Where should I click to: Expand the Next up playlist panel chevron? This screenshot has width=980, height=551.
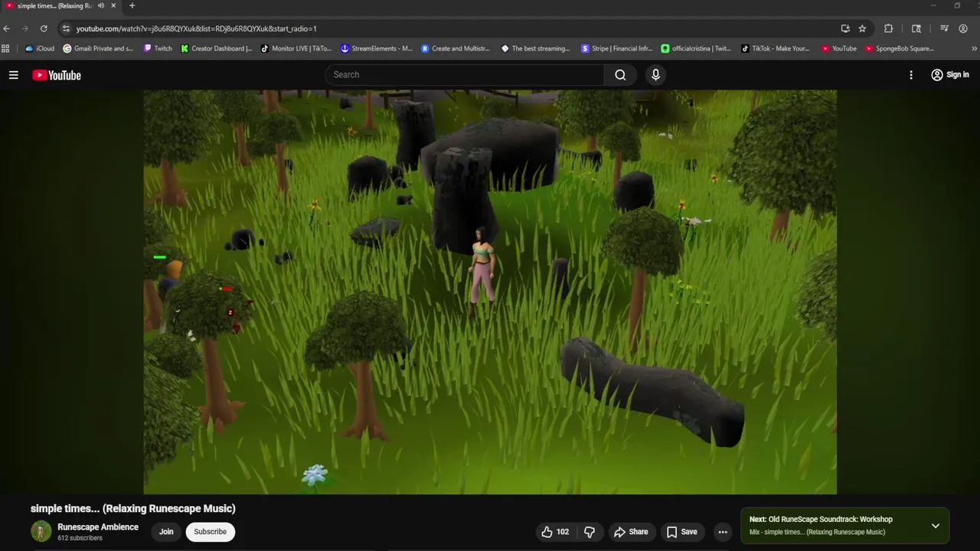[x=936, y=526]
